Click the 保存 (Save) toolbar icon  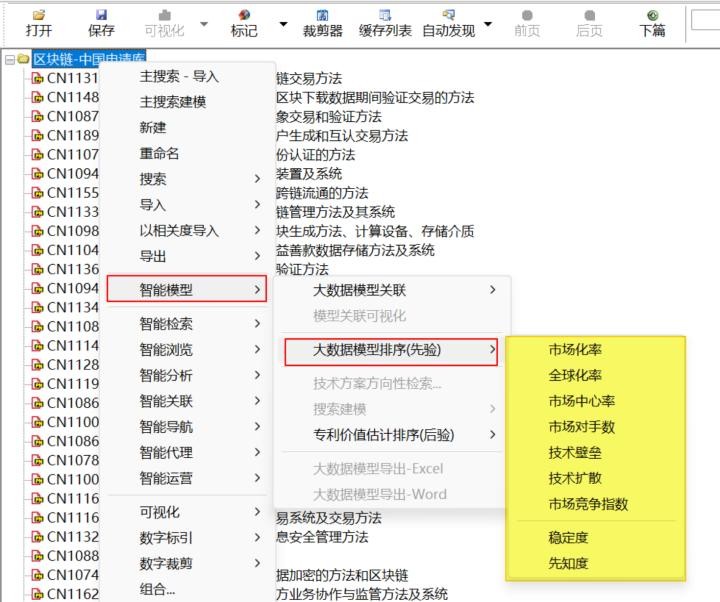[101, 17]
